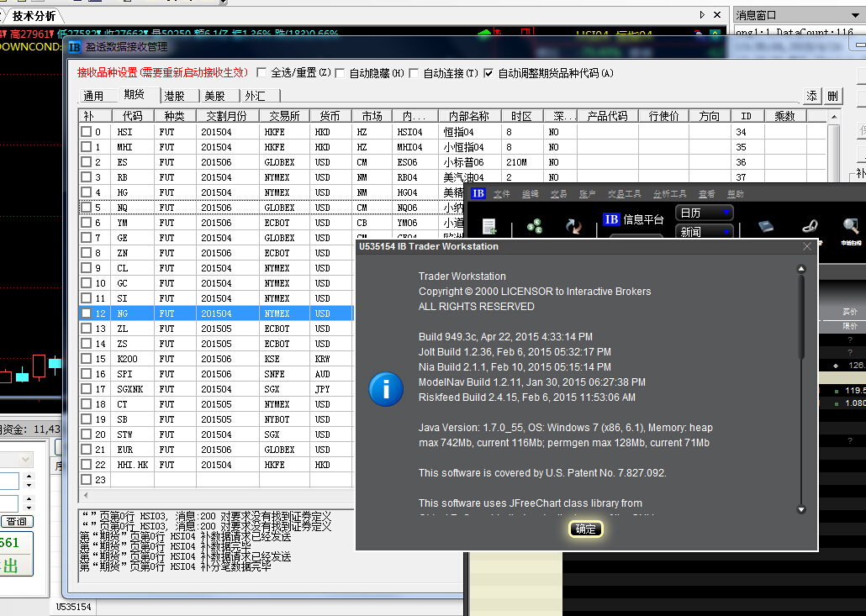
Task: Click the chain link icon
Action: 809,225
